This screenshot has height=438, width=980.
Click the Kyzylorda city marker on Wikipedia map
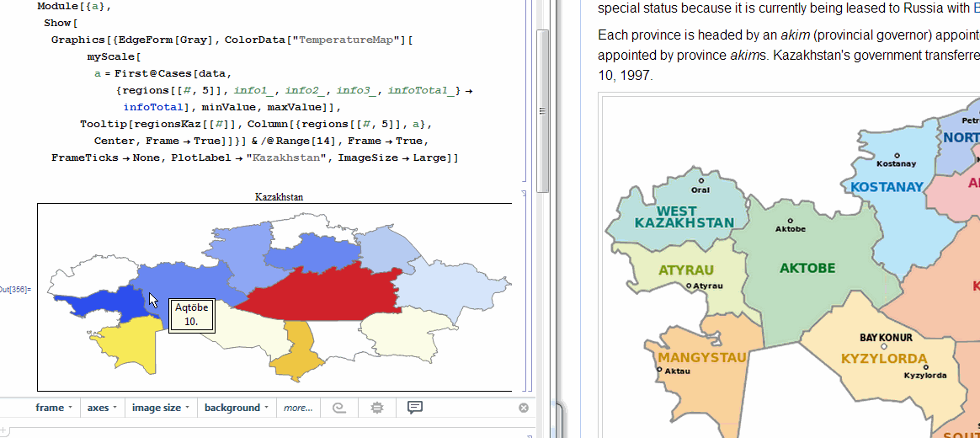[925, 367]
